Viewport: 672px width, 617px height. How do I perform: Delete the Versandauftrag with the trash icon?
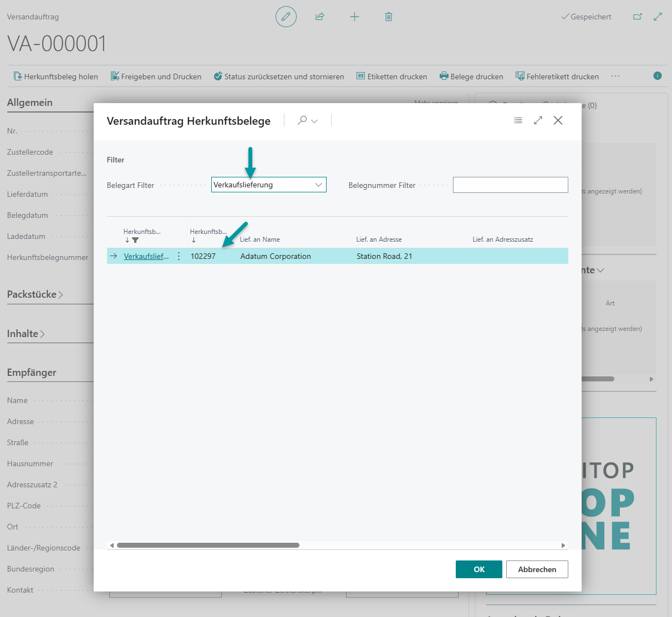tap(389, 17)
